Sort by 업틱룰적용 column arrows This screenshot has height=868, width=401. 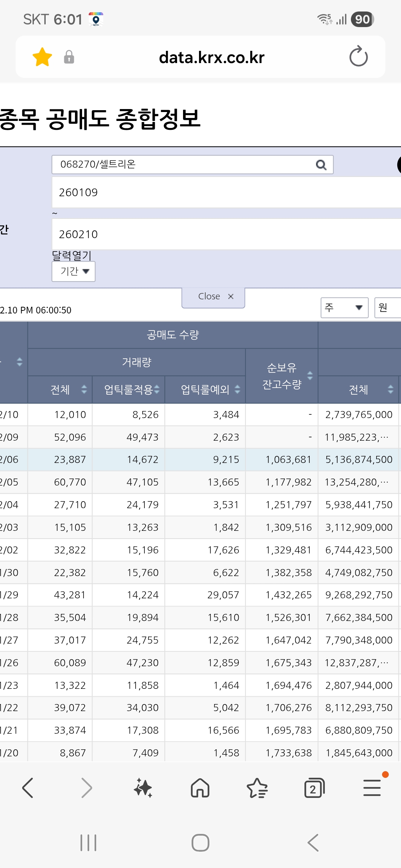click(157, 389)
